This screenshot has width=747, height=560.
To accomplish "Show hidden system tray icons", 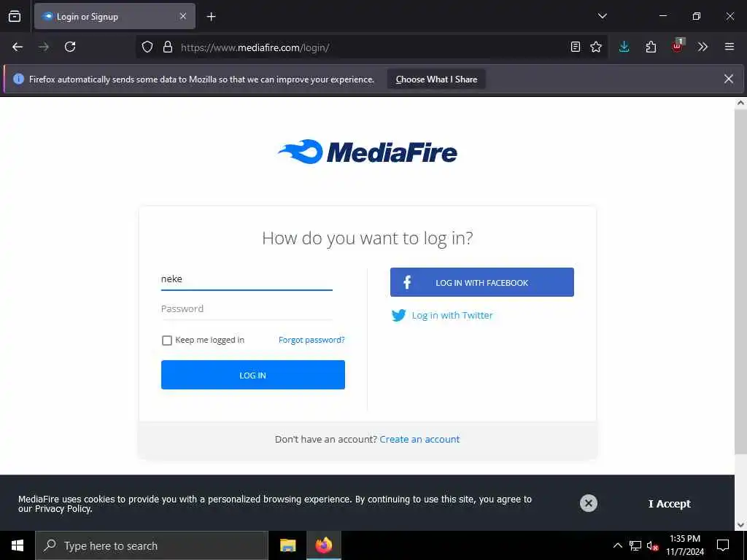I will pyautogui.click(x=617, y=545).
